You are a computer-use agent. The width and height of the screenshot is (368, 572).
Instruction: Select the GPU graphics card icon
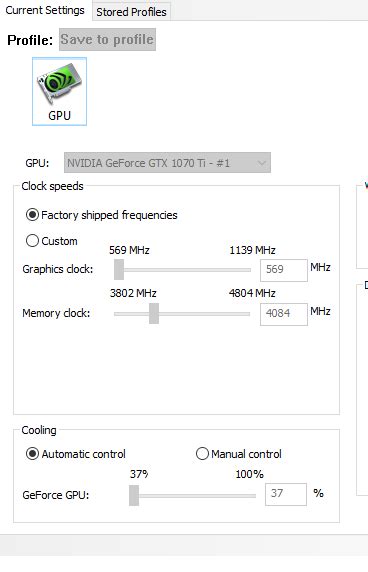click(x=59, y=91)
